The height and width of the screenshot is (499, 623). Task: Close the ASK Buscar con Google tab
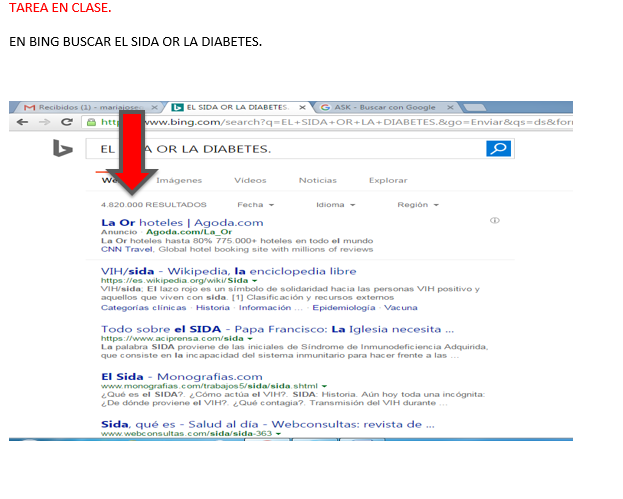pos(450,107)
